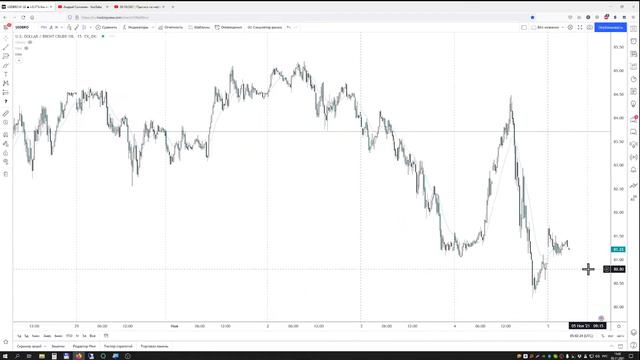640x360 pixels.
Task: Select the brush drawing tool
Action: pyautogui.click(x=6, y=65)
